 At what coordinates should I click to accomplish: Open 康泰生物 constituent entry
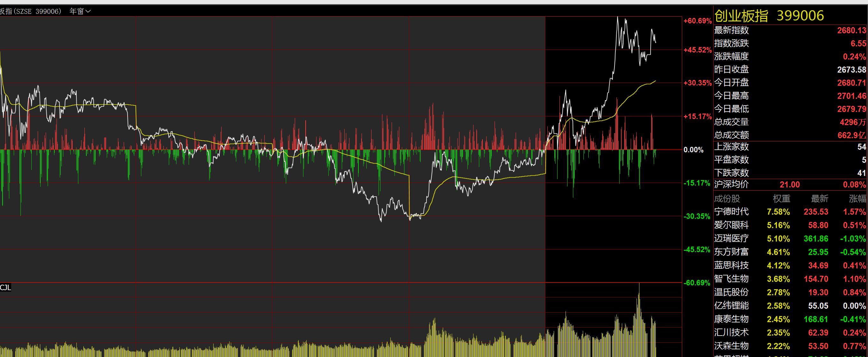pos(731,319)
